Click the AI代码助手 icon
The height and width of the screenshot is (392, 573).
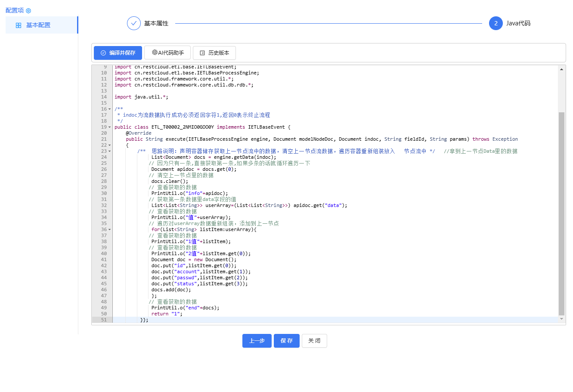click(155, 52)
